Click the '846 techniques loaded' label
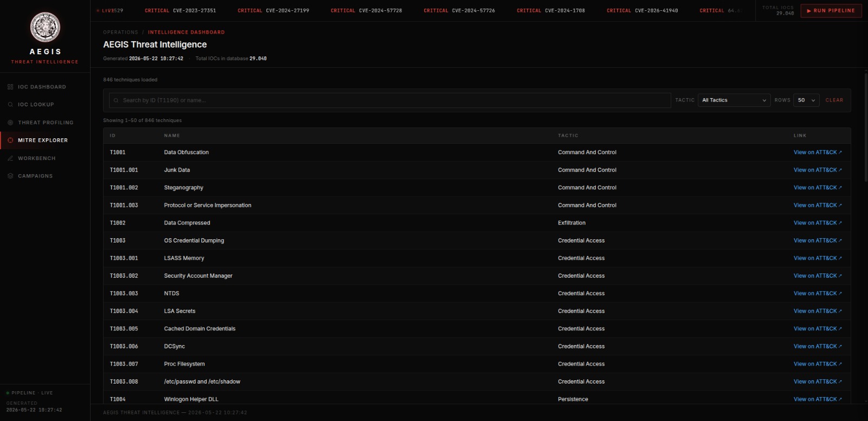Viewport: 868px width, 421px height. coord(130,80)
